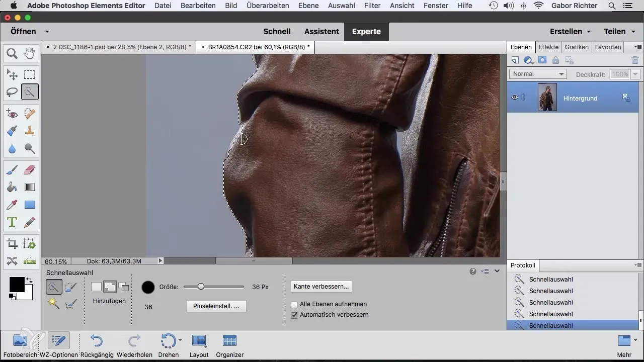This screenshot has width=644, height=362.
Task: Select the Eraser tool
Action: coord(30,170)
